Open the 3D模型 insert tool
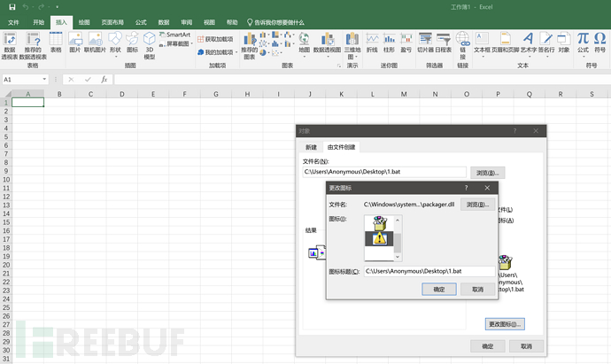This screenshot has width=611, height=364. click(x=150, y=46)
